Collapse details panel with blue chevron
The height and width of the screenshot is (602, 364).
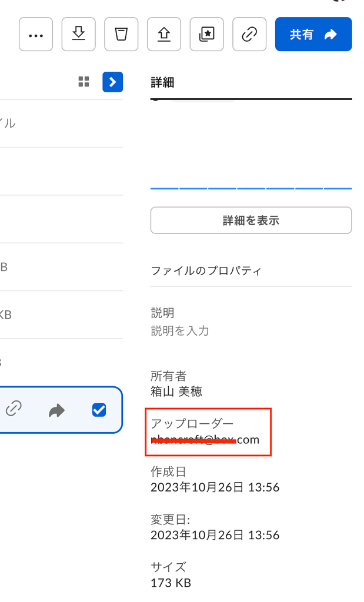pyautogui.click(x=112, y=82)
